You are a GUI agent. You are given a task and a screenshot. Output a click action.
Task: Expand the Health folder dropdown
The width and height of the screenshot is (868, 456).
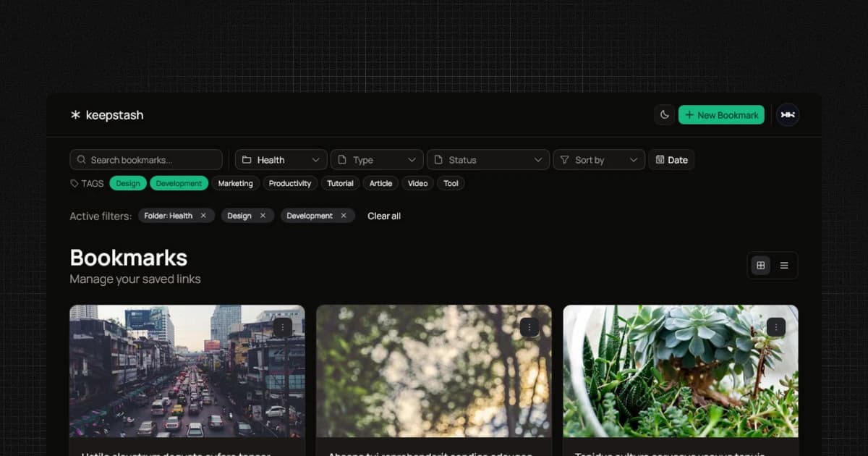pyautogui.click(x=281, y=160)
